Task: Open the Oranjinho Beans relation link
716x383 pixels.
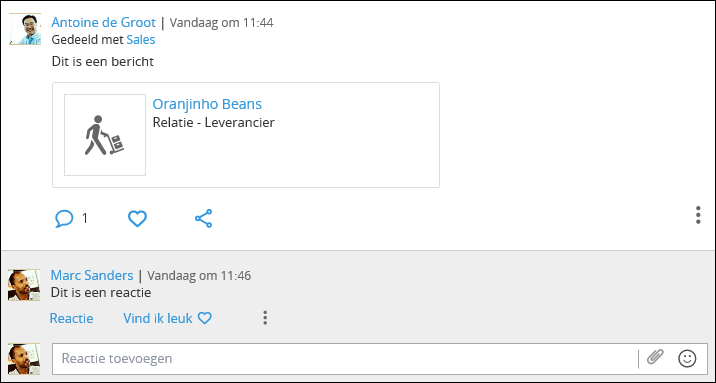Action: point(207,104)
